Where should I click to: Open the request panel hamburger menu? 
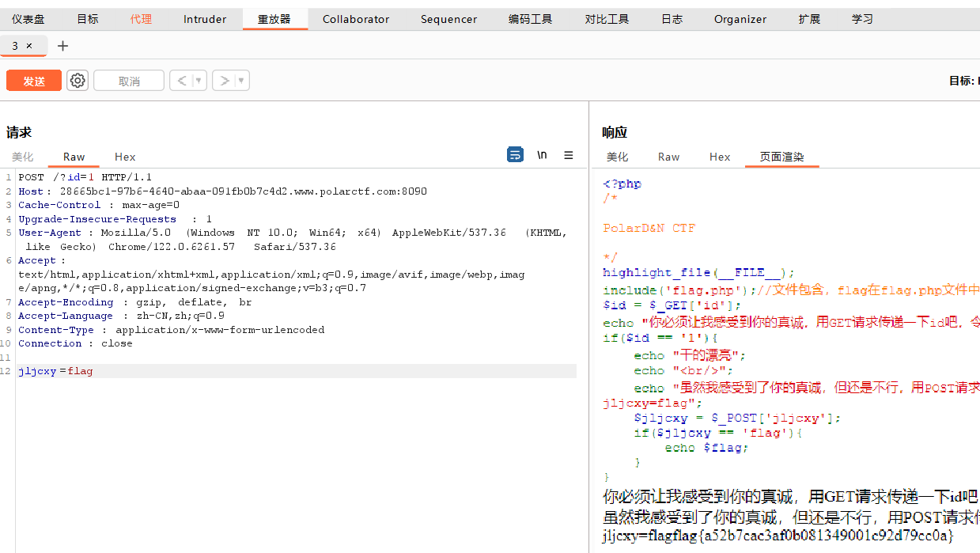569,155
